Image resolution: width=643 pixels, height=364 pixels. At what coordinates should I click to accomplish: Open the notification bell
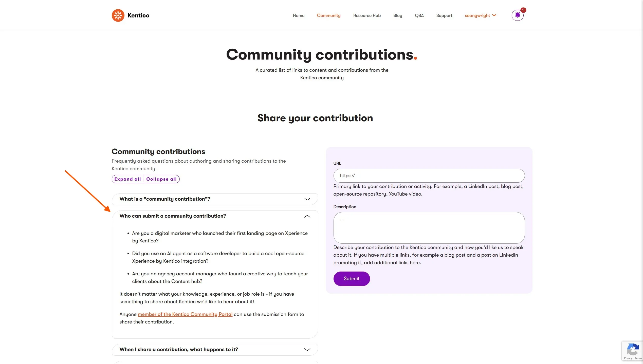tap(517, 15)
